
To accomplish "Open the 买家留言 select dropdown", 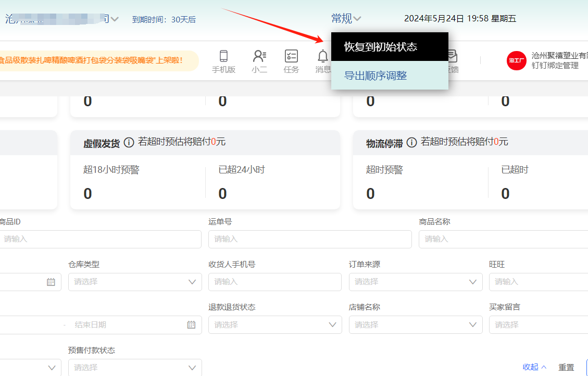I will point(539,324).
